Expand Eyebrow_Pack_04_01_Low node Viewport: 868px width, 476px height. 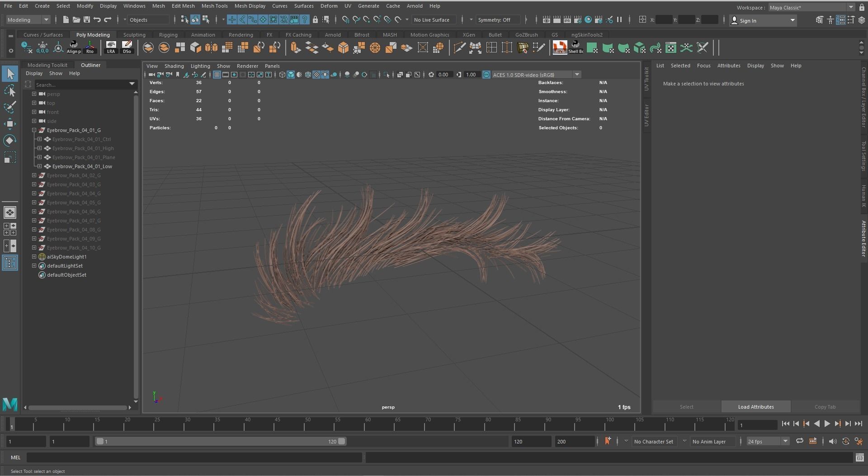[x=40, y=166]
